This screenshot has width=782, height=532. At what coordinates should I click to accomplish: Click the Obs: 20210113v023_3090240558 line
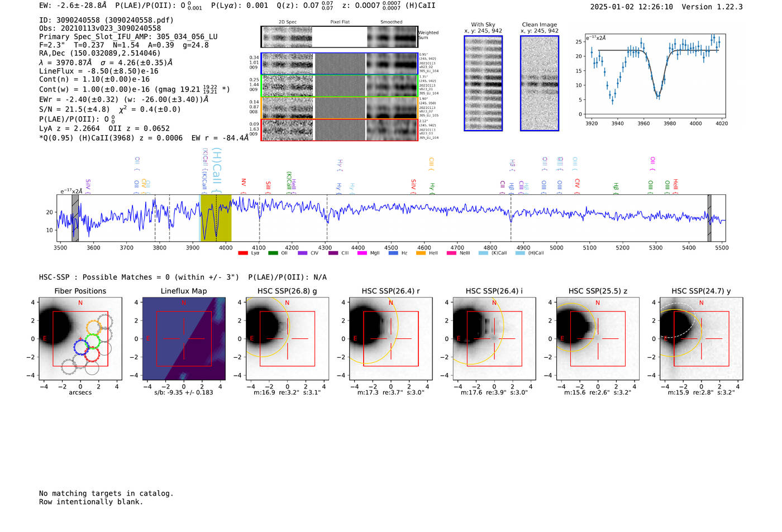click(x=100, y=28)
